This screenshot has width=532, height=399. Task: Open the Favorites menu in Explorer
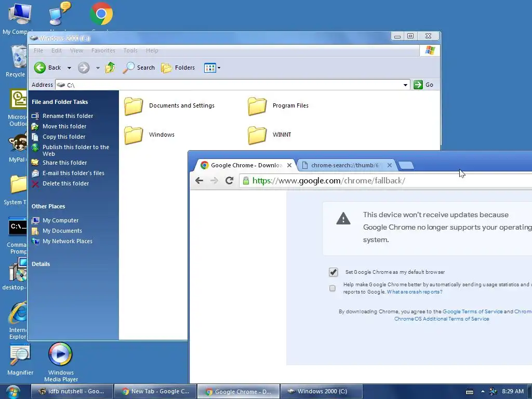[103, 50]
